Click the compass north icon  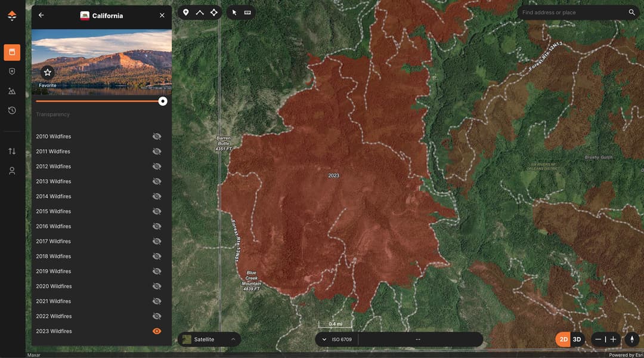point(632,339)
